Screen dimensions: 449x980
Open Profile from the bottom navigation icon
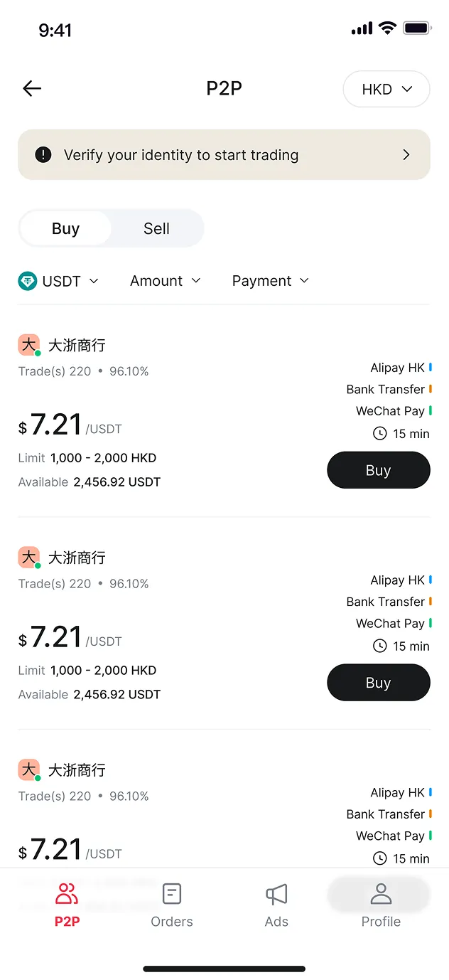381,894
